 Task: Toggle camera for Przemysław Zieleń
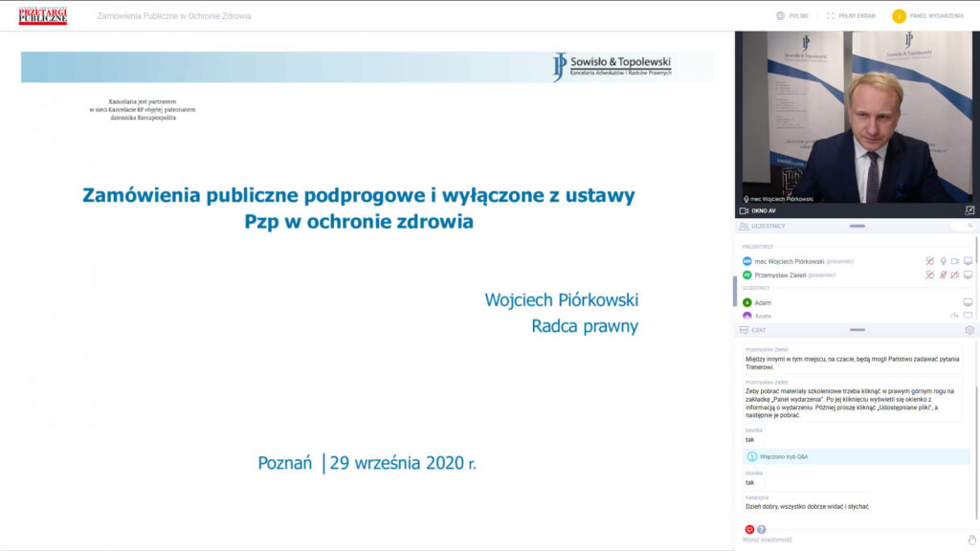955,275
